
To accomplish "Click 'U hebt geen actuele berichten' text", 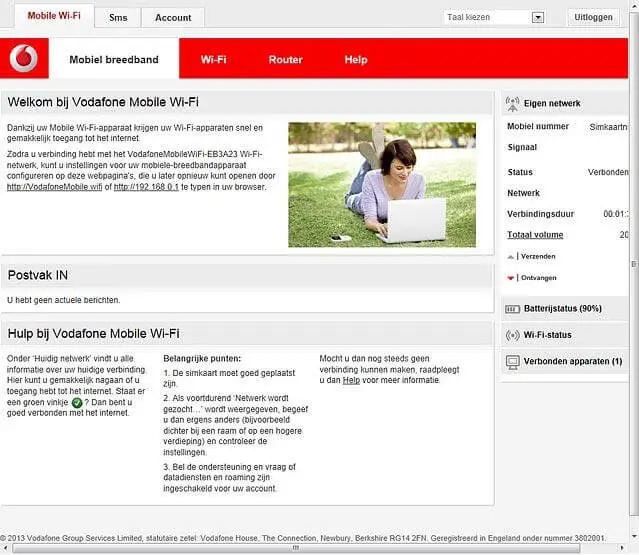I will point(64,300).
